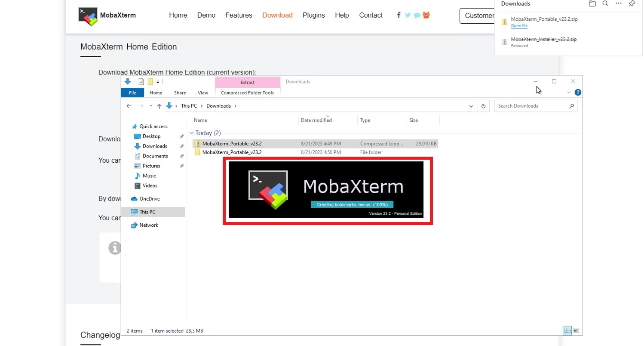The width and height of the screenshot is (644, 346).
Task: Switch to details view in Explorer status bar
Action: coord(567,331)
